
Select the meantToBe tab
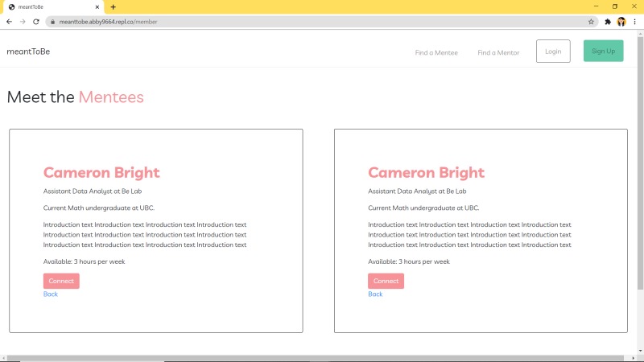click(52, 7)
